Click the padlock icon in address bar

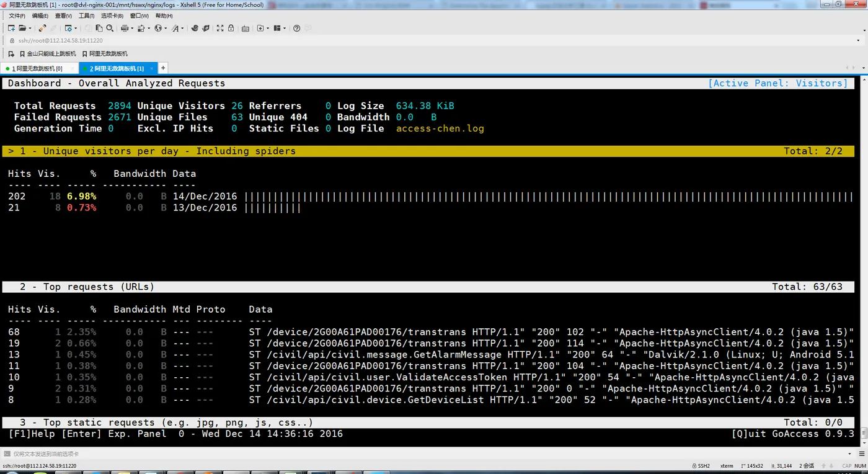[x=12, y=40]
